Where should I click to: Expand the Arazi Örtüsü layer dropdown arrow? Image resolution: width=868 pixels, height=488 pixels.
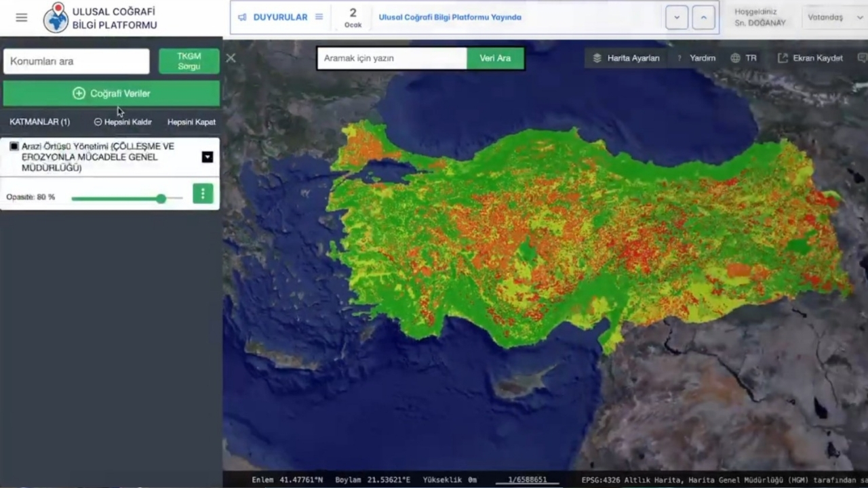(208, 157)
